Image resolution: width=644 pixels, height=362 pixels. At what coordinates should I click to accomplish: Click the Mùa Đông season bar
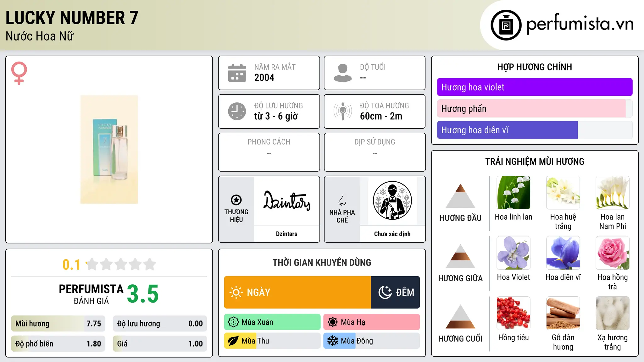coord(372,341)
